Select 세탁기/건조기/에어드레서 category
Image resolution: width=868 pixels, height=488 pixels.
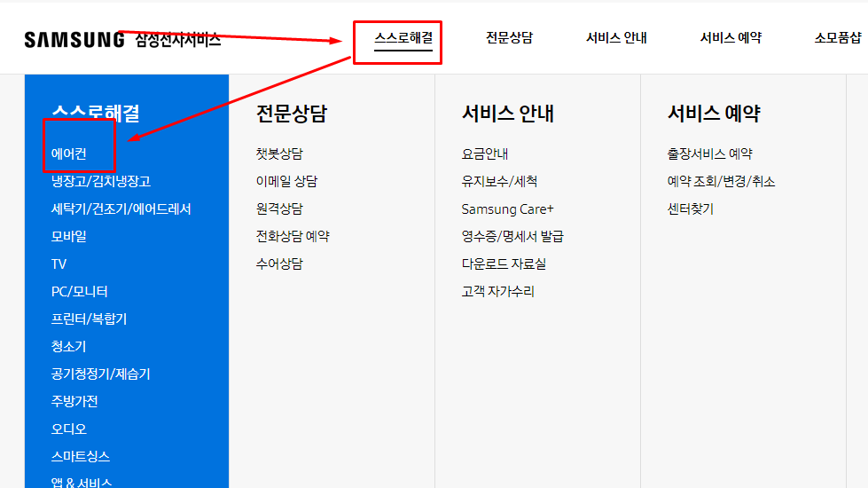click(121, 209)
